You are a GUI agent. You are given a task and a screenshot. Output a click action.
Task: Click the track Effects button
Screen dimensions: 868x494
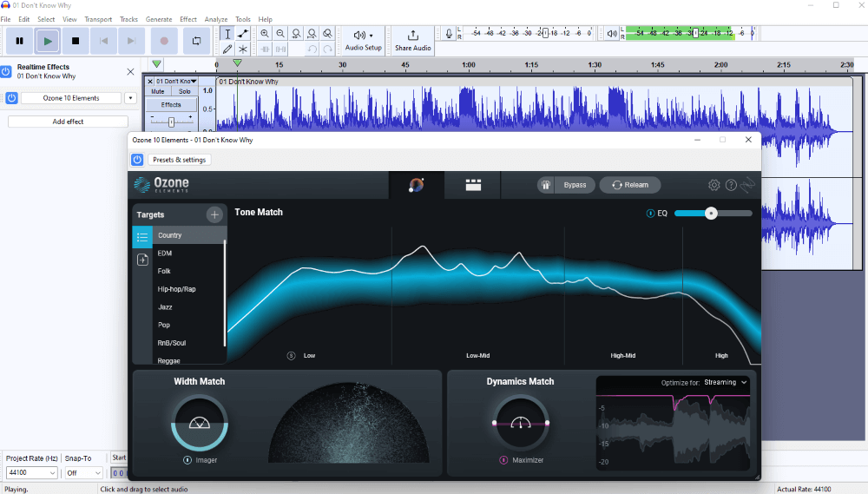point(171,105)
